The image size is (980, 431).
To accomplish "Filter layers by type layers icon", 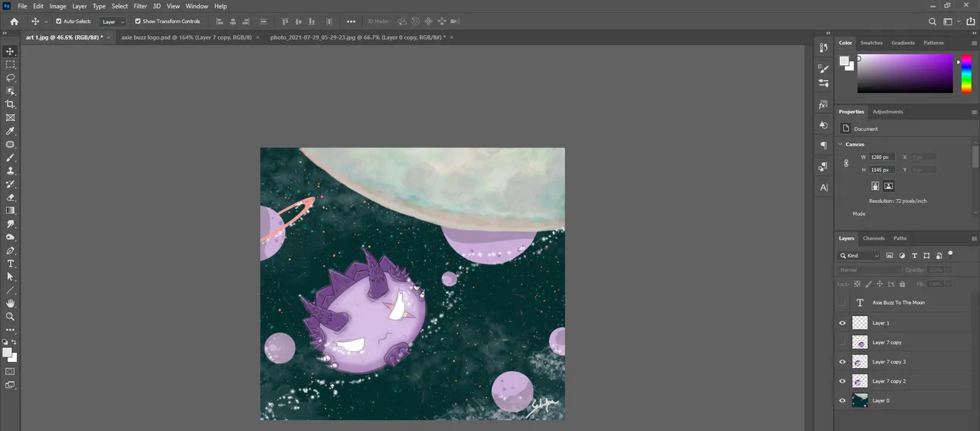I will coord(914,256).
